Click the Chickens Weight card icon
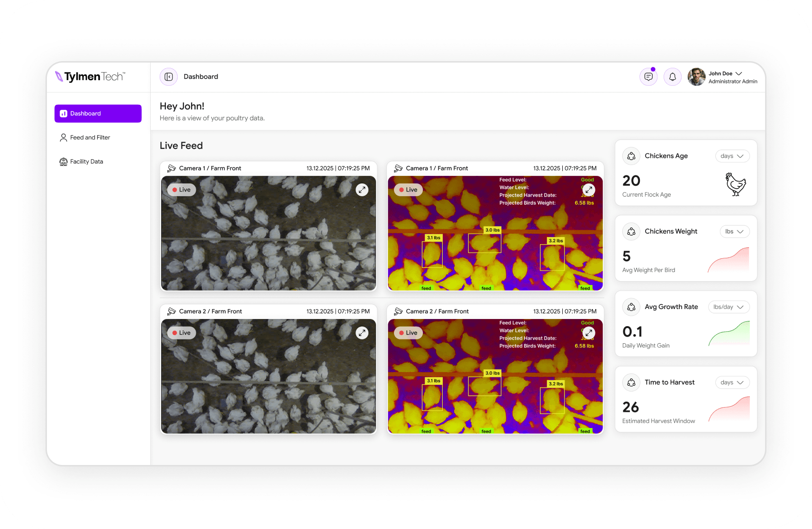Viewport: 812px width, 529px height. (x=631, y=231)
